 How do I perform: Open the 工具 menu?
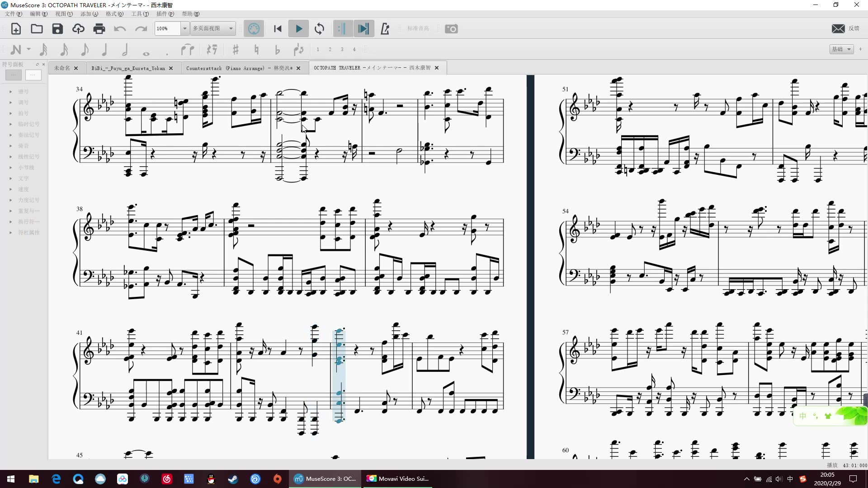pos(140,14)
